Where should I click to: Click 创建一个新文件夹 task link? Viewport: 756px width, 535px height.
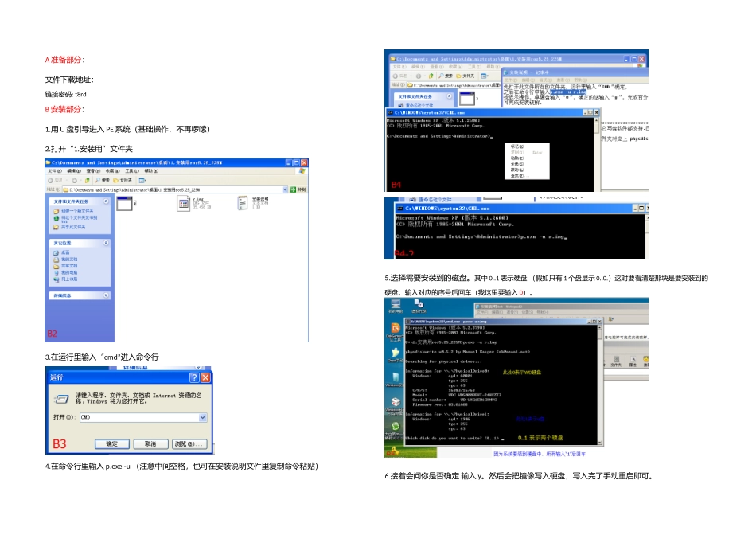[74, 211]
